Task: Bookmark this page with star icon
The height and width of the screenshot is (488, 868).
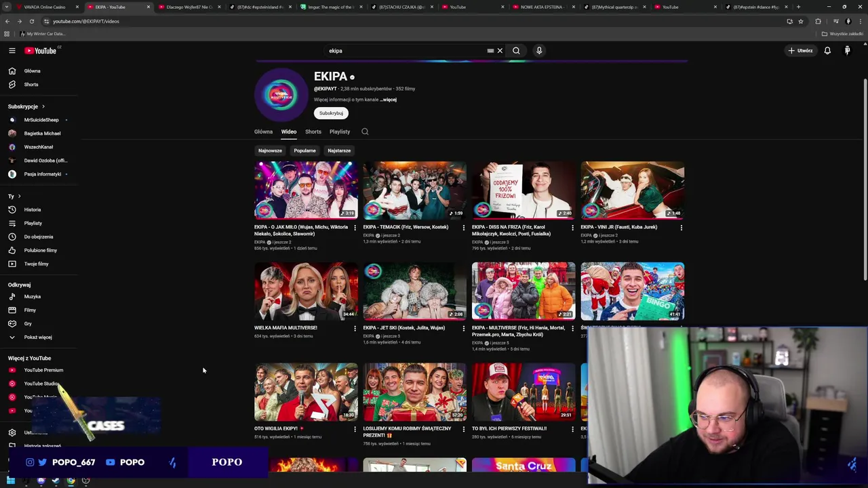Action: click(x=801, y=21)
